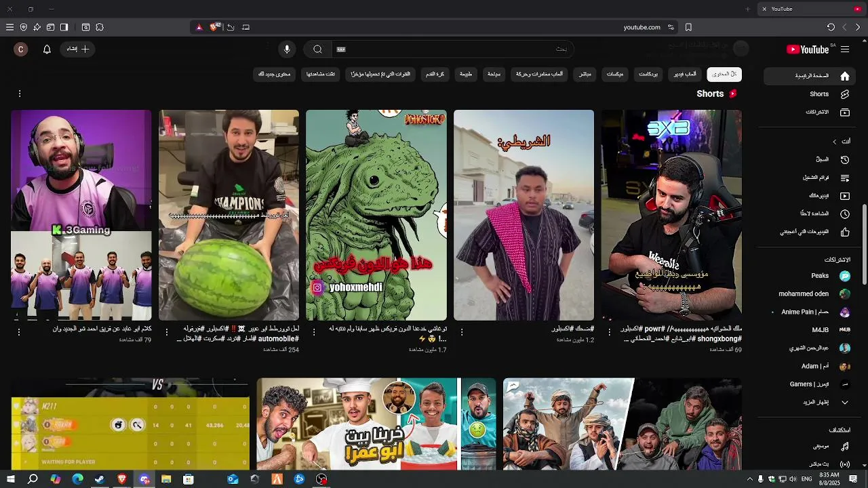
Task: Select the football (كرة القدم) filter chip
Action: pos(435,74)
